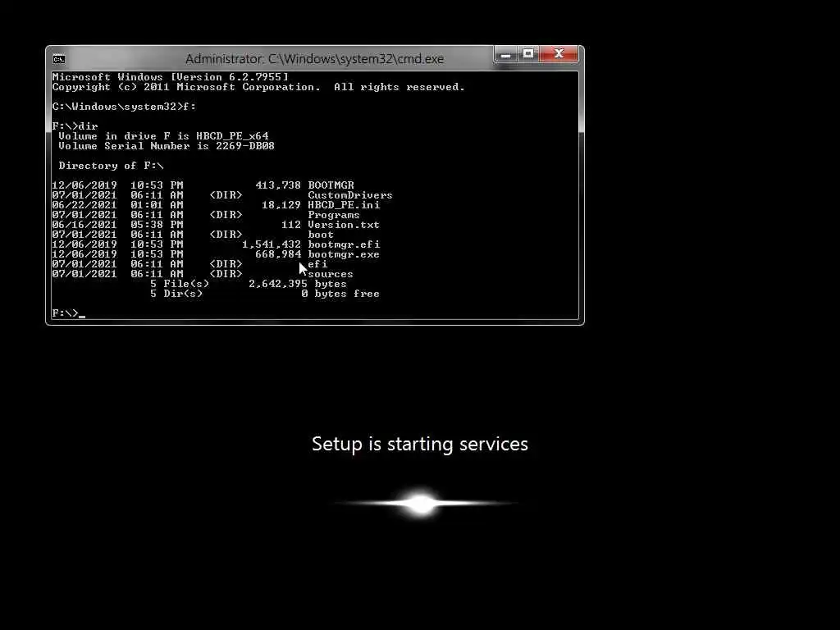
Task: Click the cmd.exe window title text
Action: click(314, 59)
